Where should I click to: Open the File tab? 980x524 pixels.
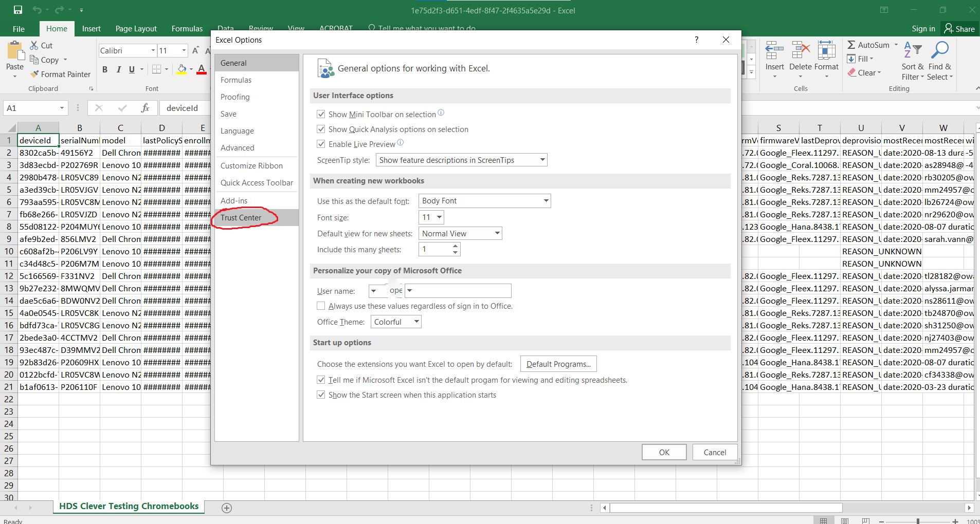(19, 29)
